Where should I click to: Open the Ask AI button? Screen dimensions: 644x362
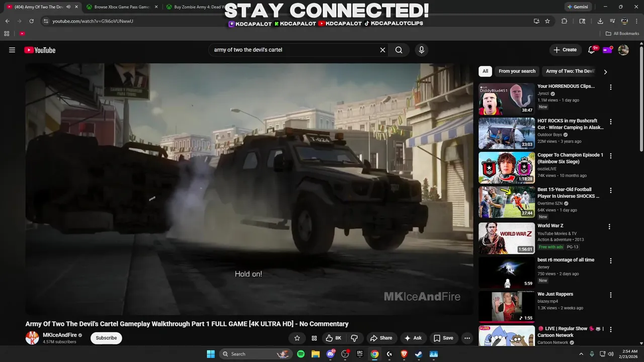(413, 338)
